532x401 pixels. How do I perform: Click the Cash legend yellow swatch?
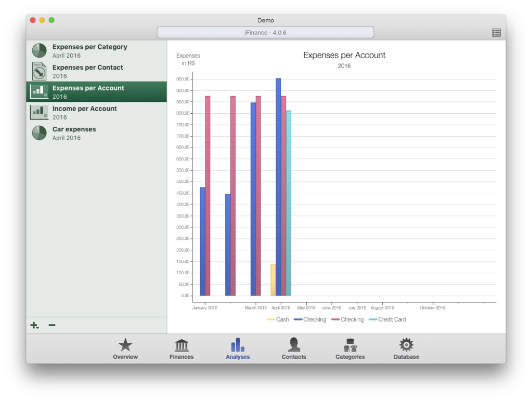pyautogui.click(x=270, y=319)
